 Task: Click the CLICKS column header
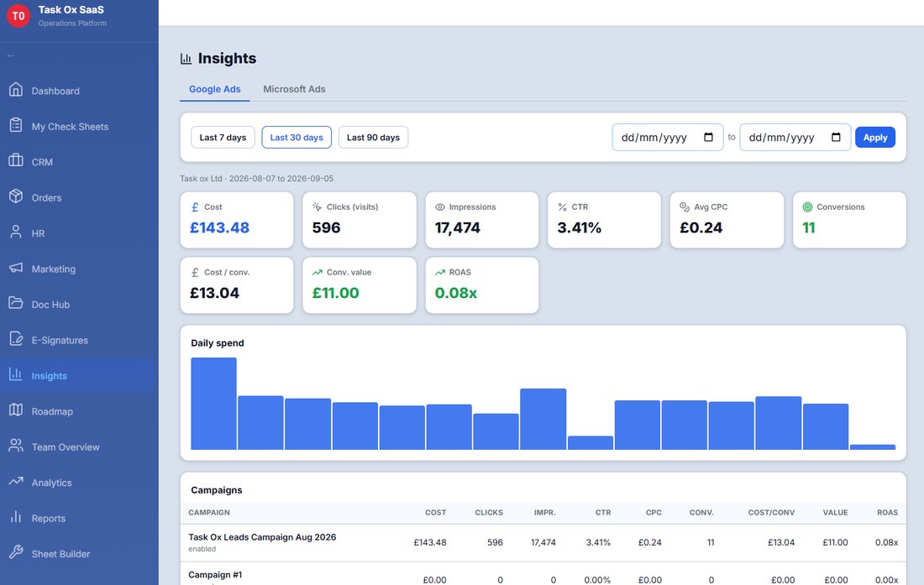pyautogui.click(x=489, y=513)
